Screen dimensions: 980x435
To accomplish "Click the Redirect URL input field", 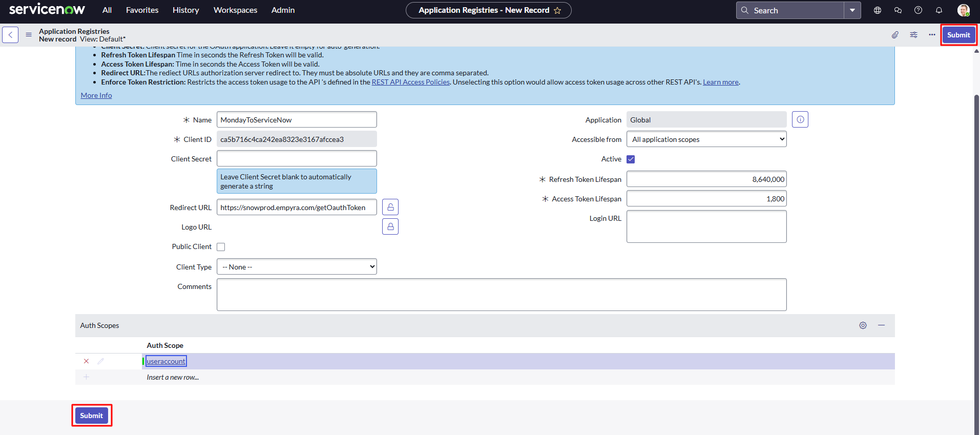I will [297, 207].
